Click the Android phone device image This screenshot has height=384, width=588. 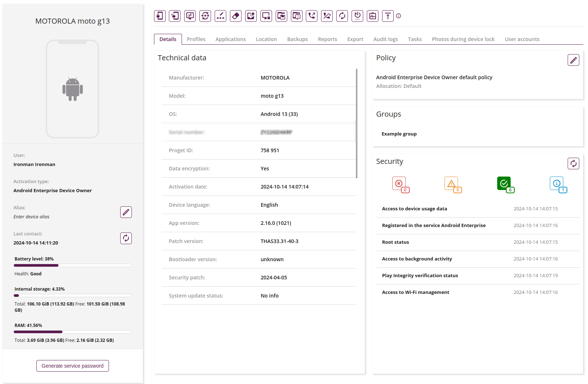pos(73,89)
